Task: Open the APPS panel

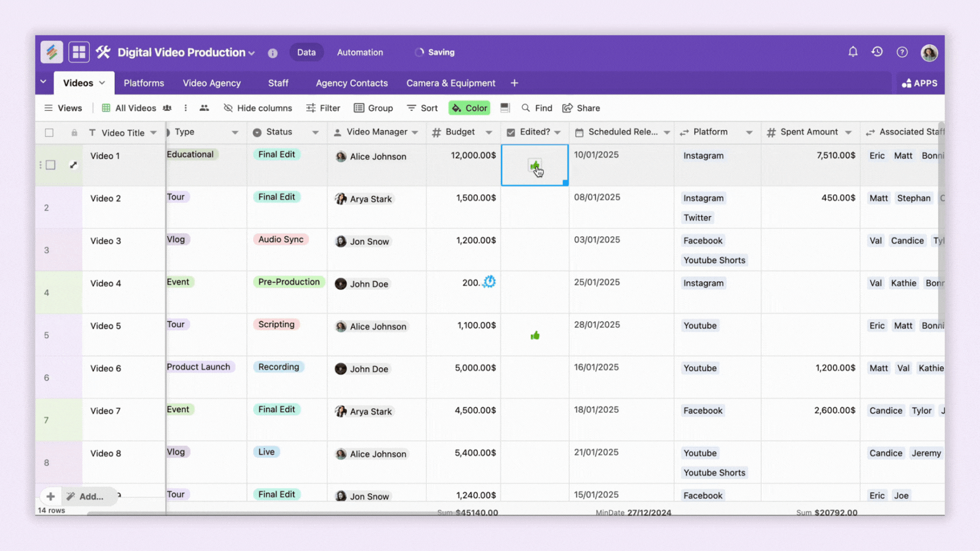Action: point(920,83)
